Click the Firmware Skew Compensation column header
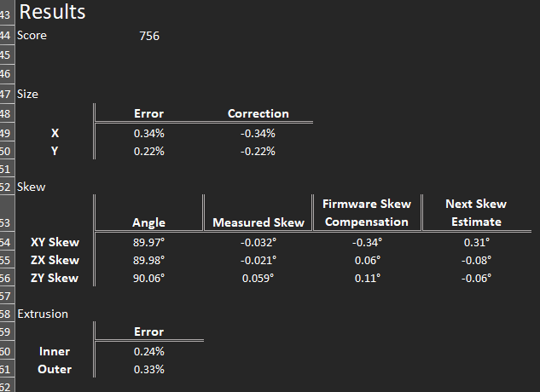This screenshot has width=540, height=392. [367, 213]
